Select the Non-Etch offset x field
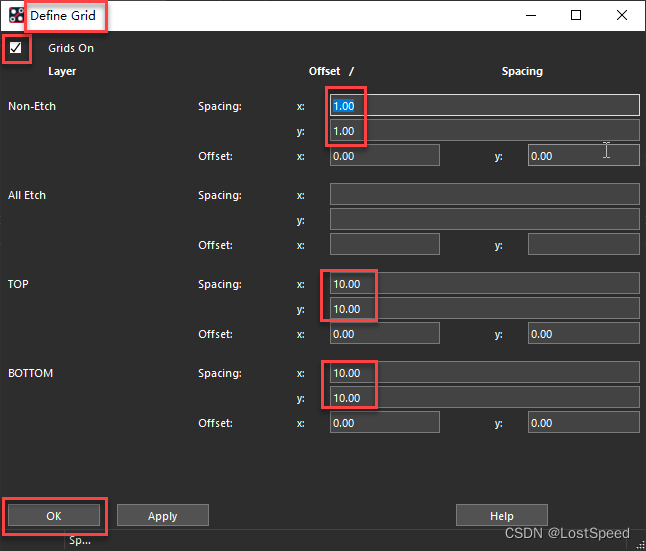Screen dimensions: 646x551 point(384,156)
